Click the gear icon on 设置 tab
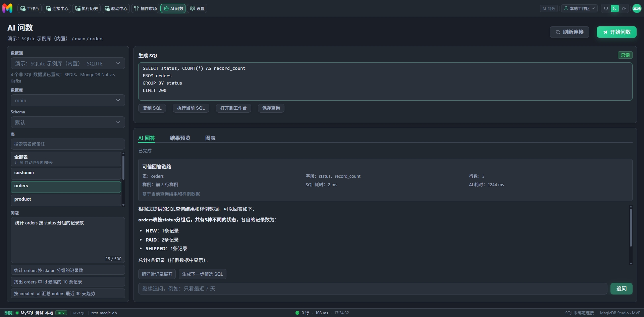644x317 pixels. point(192,8)
